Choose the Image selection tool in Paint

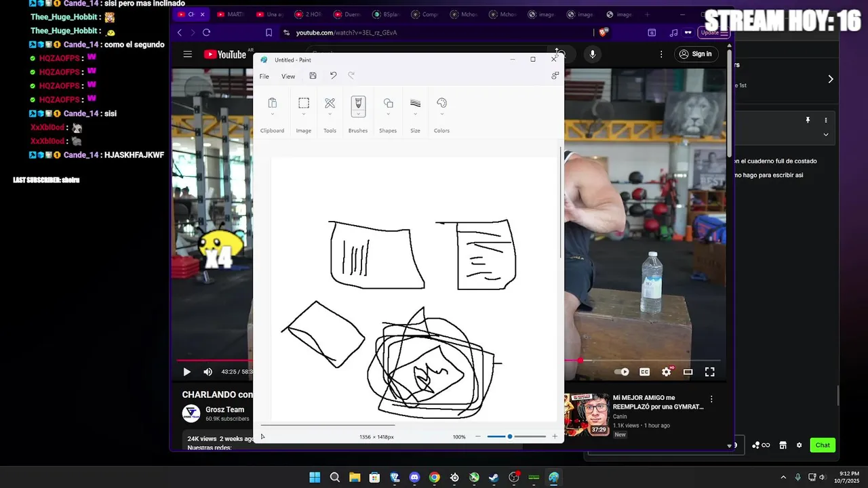[304, 103]
